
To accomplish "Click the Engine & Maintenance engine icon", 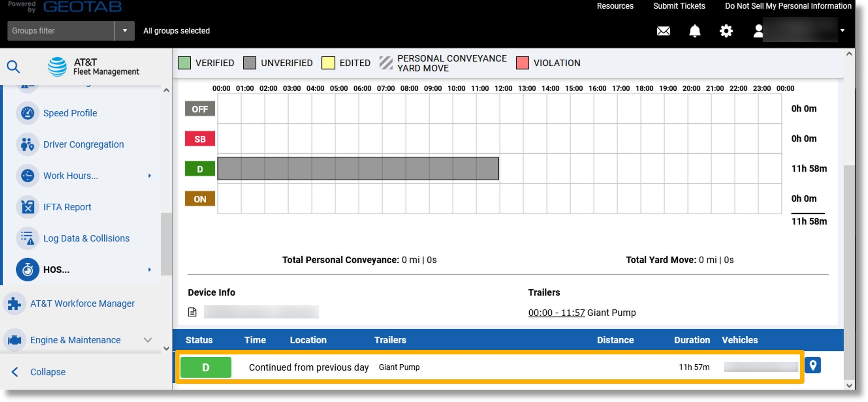I will point(15,340).
